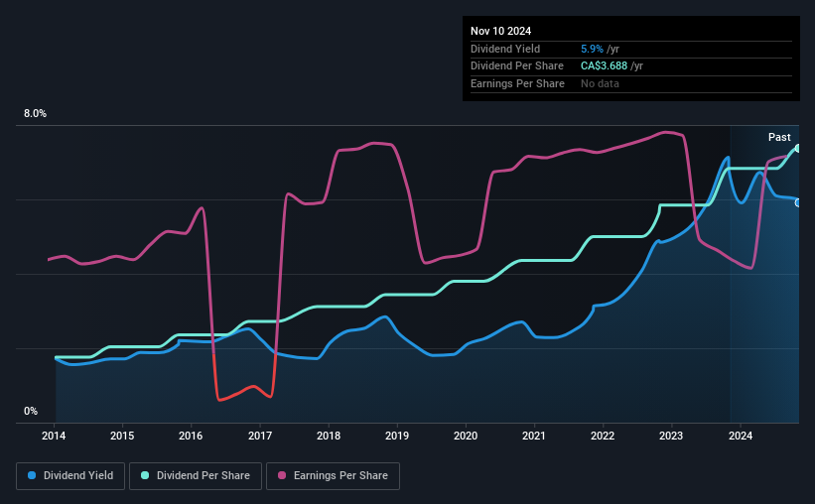Select the 2020 x-axis label
815x504 pixels.
click(466, 436)
